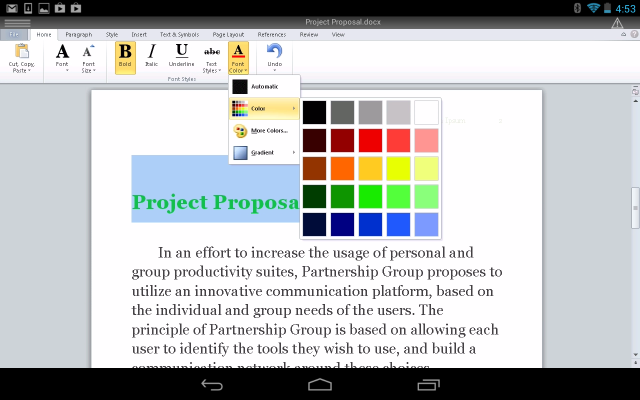Open the Font selection tool

62,58
